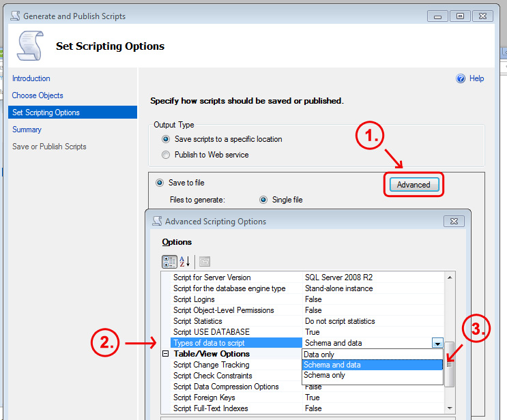
Task: Click the Advanced button
Action: 414,185
